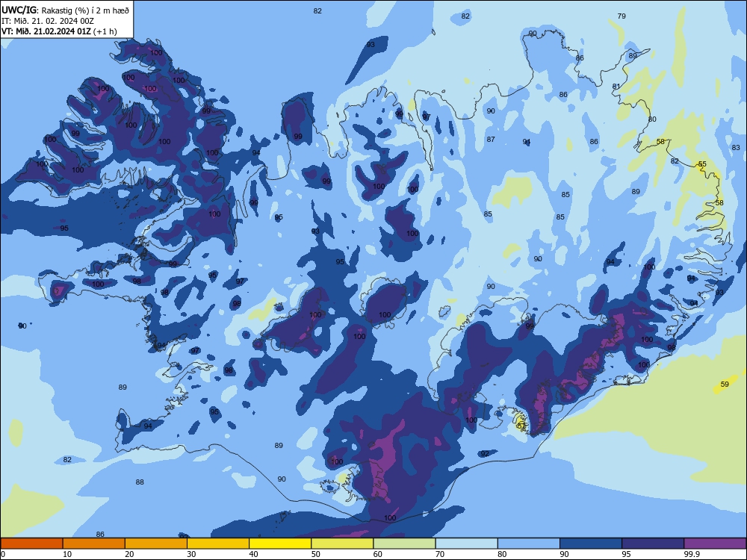Click the legend tick label '10'
Screen dimensions: 747x560
(x=67, y=554)
